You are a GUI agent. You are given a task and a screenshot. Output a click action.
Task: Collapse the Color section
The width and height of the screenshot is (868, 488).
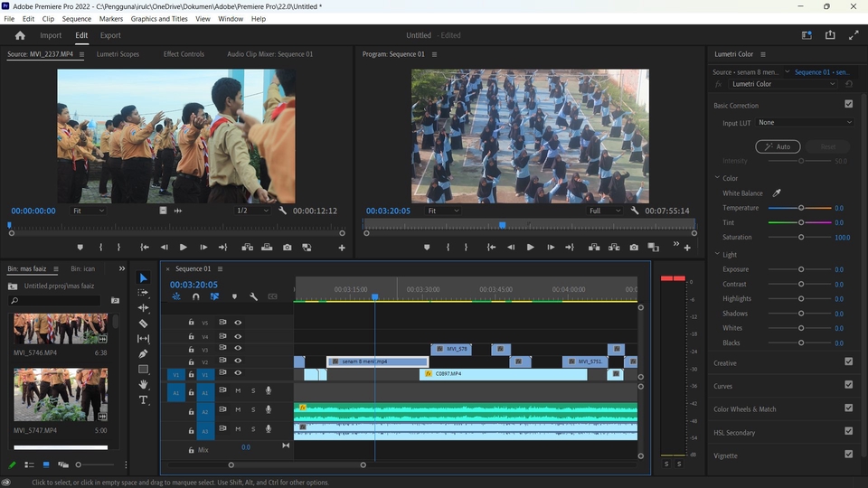click(x=717, y=178)
